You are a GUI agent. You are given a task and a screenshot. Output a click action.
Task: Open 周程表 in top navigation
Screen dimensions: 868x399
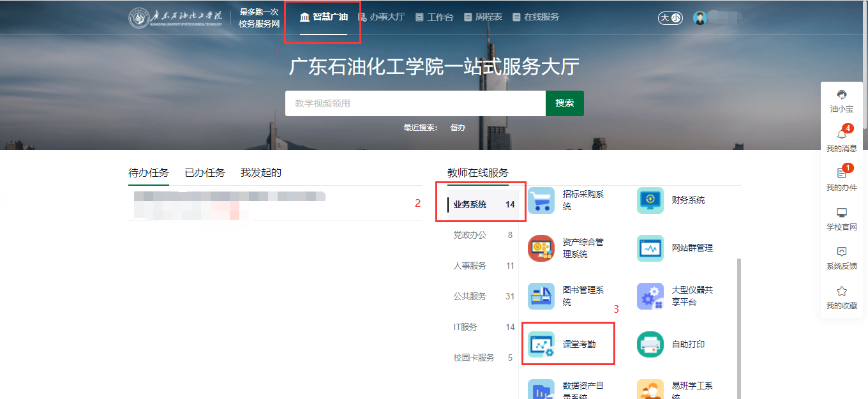pyautogui.click(x=483, y=17)
